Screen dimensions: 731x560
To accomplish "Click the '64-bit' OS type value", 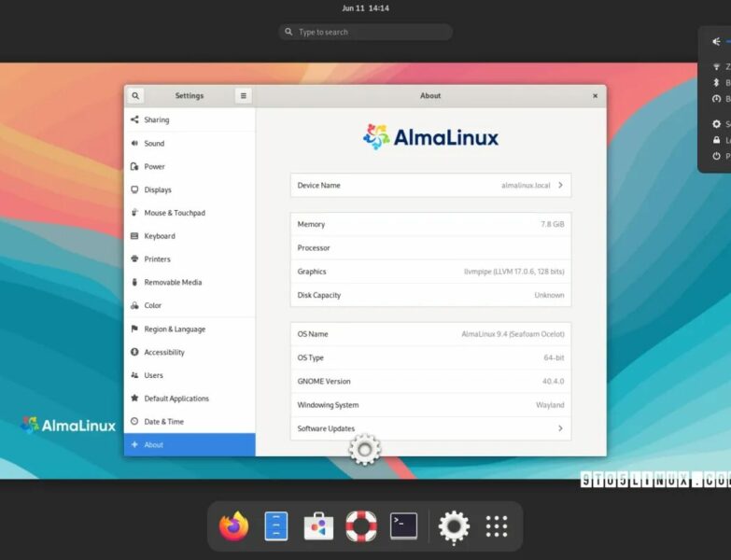I will (x=554, y=357).
